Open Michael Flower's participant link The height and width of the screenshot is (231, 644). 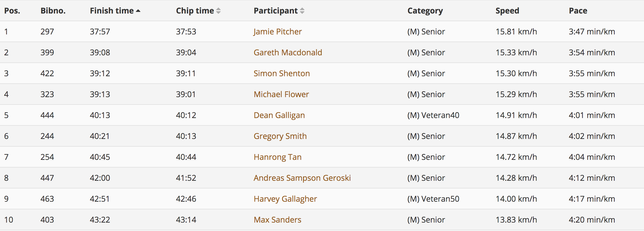point(281,94)
